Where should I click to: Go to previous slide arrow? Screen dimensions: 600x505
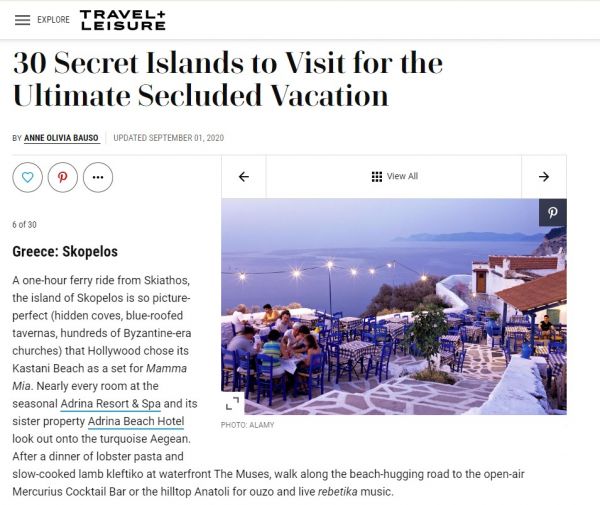click(243, 177)
